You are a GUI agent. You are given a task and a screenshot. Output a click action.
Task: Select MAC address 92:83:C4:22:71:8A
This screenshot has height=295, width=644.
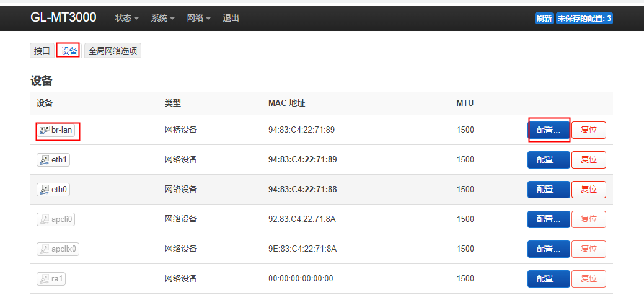302,219
